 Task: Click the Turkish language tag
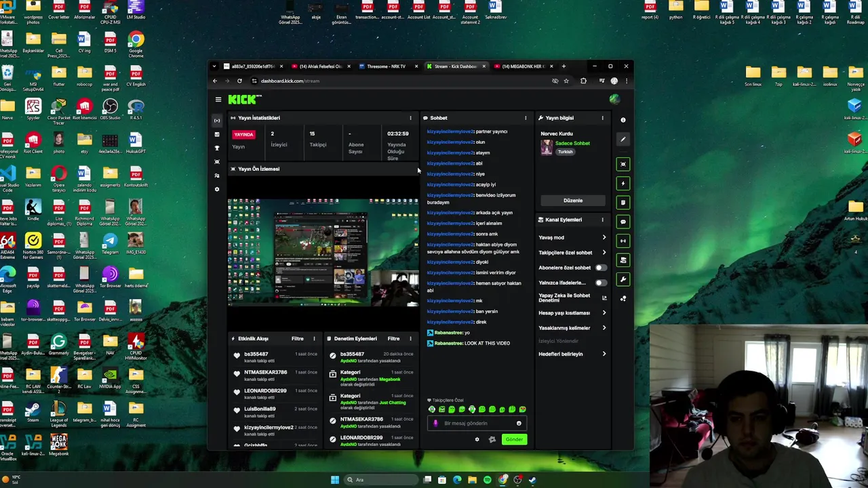(565, 152)
